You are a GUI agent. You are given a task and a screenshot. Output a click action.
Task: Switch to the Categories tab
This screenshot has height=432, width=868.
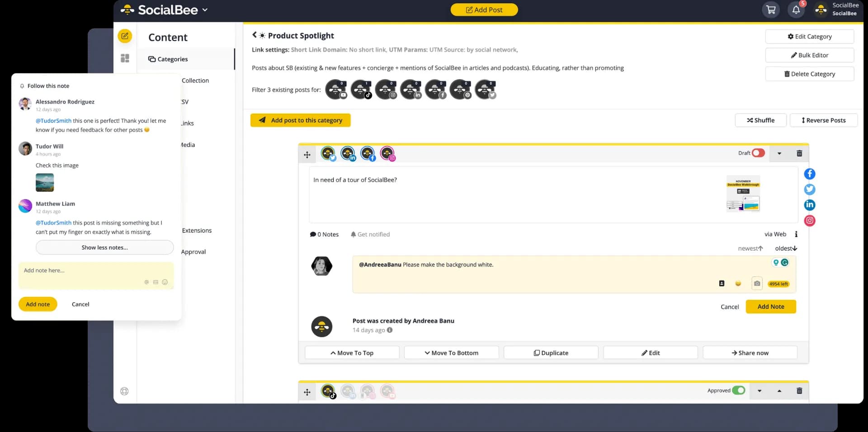coord(172,59)
